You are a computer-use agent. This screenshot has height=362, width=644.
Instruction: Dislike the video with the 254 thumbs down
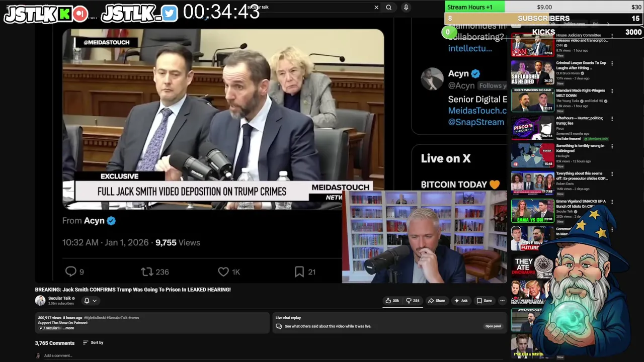coord(413,301)
